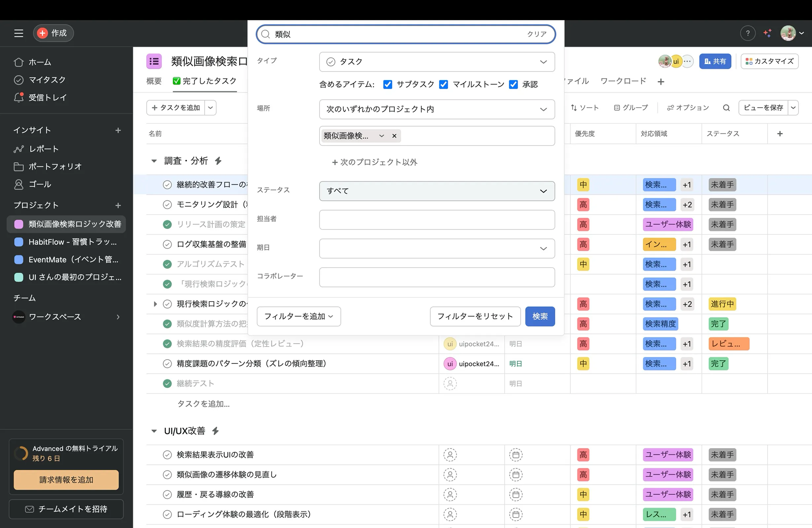Select EventMate project in sidebar
Screen dimensions: 812x528
66,260
